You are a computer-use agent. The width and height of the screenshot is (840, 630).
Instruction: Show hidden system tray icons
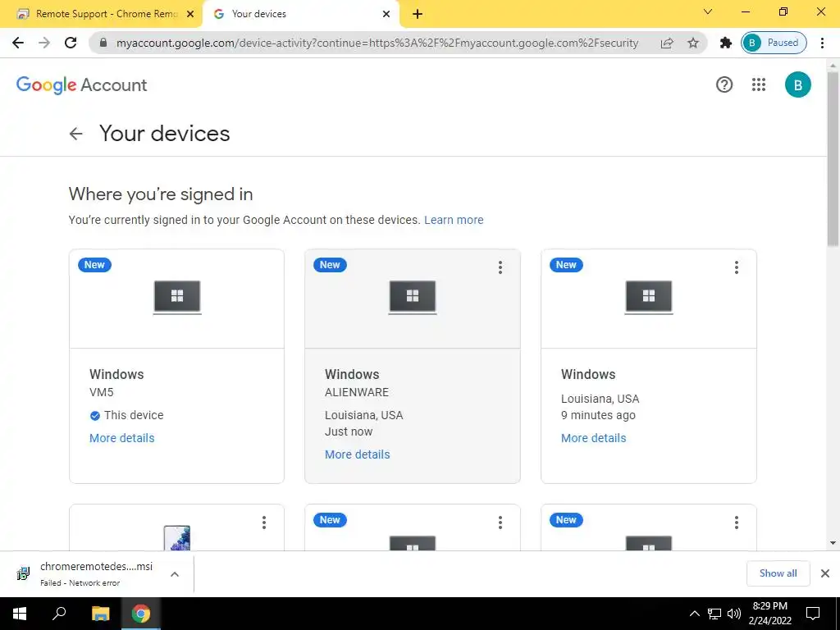pyautogui.click(x=694, y=614)
